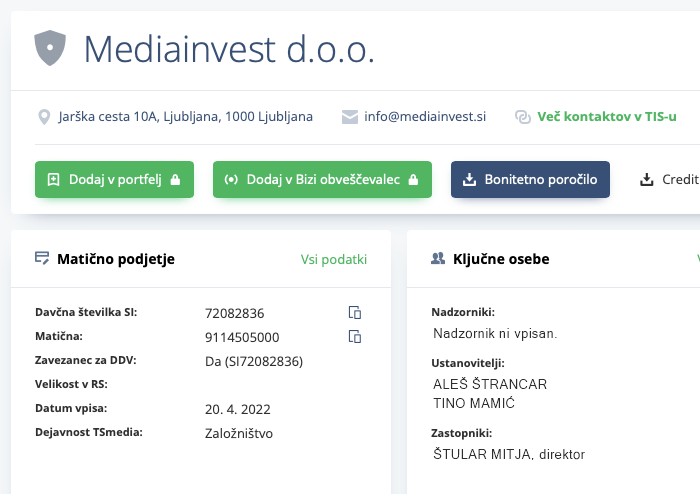Click the Matično podjetje heading
This screenshot has width=700, height=494.
tap(116, 259)
